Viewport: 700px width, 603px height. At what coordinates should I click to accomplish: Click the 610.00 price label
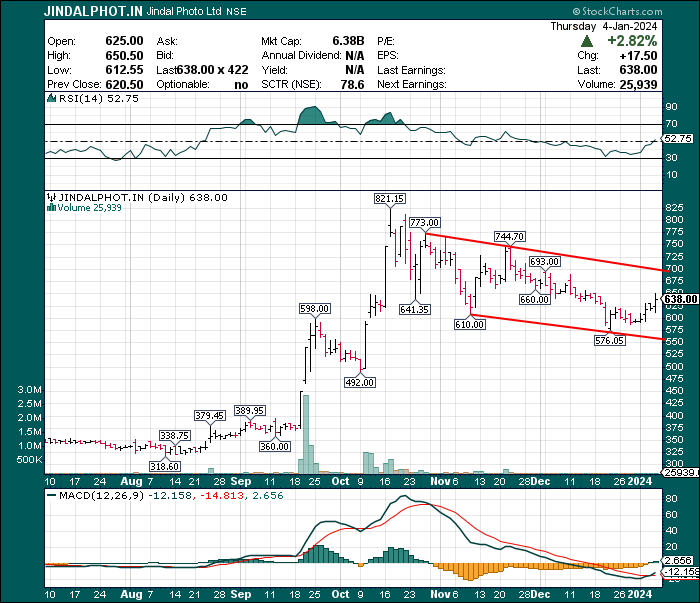point(470,324)
